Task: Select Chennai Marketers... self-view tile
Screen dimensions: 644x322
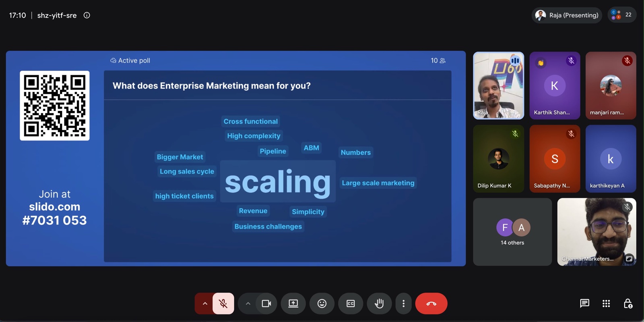Action: [597, 232]
